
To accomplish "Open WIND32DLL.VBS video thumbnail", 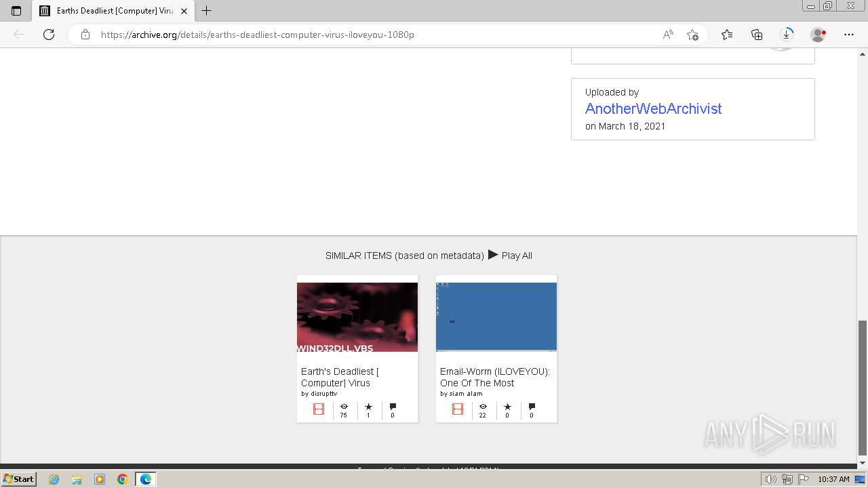I will pyautogui.click(x=357, y=317).
